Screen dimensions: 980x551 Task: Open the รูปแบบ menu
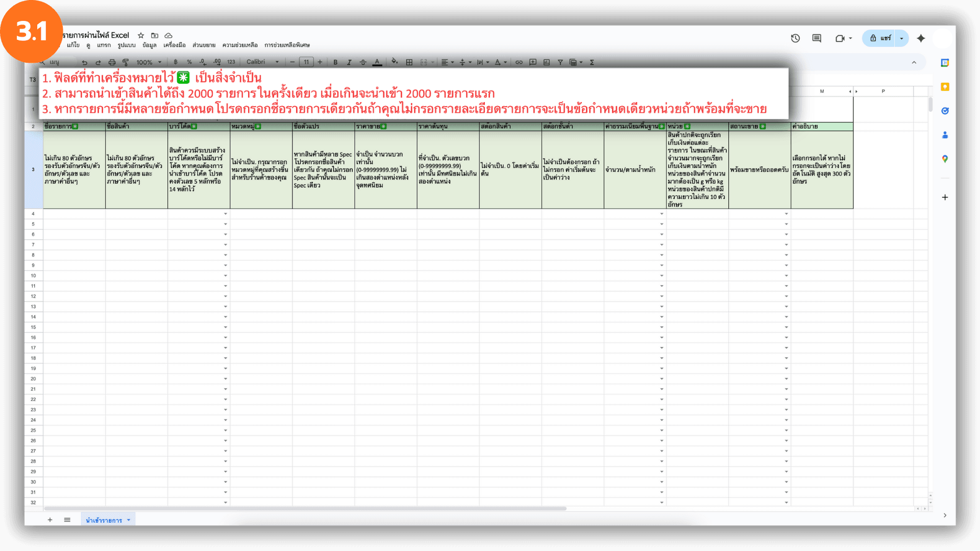click(127, 45)
